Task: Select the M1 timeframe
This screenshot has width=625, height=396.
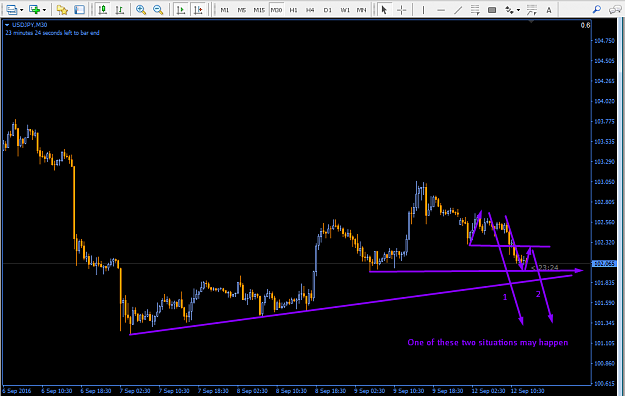Action: (x=225, y=10)
